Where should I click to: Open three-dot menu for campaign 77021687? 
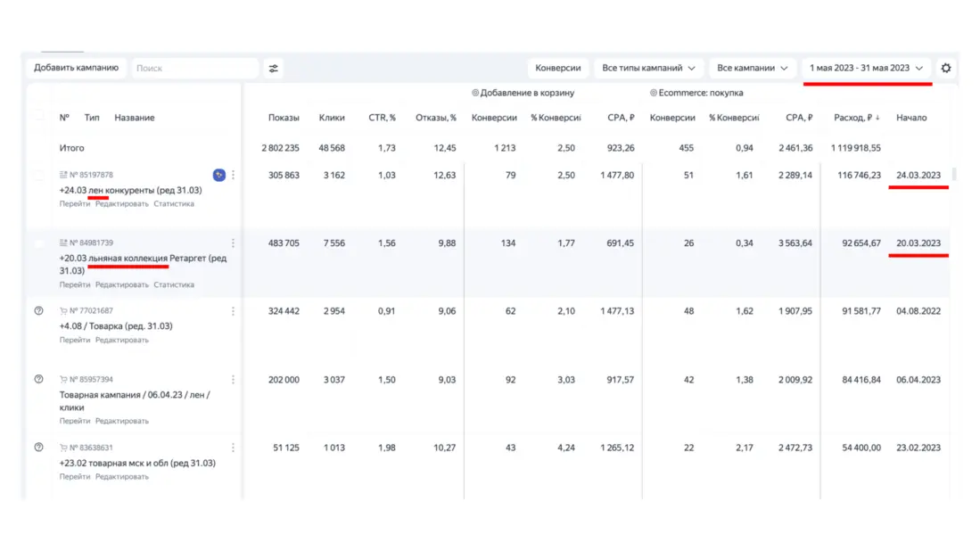coord(234,311)
